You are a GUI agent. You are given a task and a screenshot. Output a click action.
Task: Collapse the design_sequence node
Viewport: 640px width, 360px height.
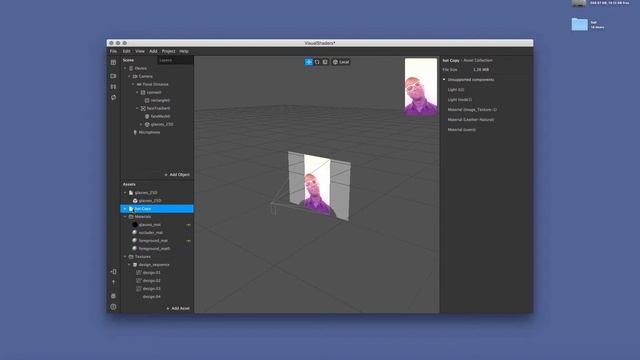(129, 265)
